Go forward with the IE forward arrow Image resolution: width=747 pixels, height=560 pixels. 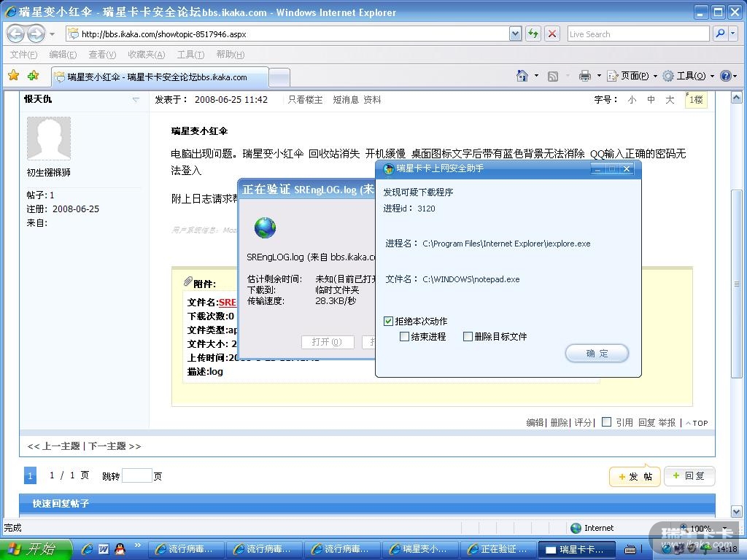(36, 34)
